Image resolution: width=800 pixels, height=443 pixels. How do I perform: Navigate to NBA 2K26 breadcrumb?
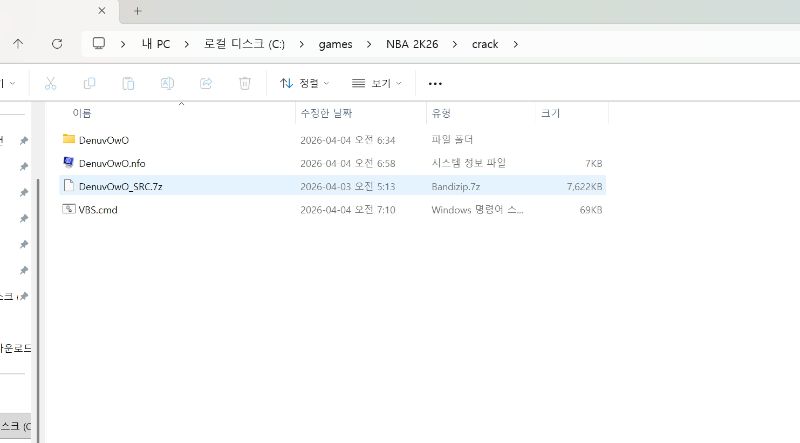point(413,44)
